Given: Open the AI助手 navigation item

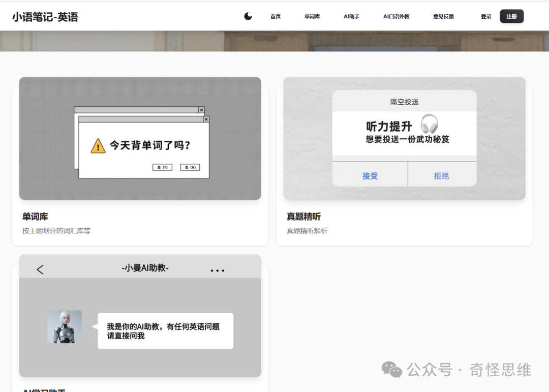Looking at the screenshot, I should (351, 16).
